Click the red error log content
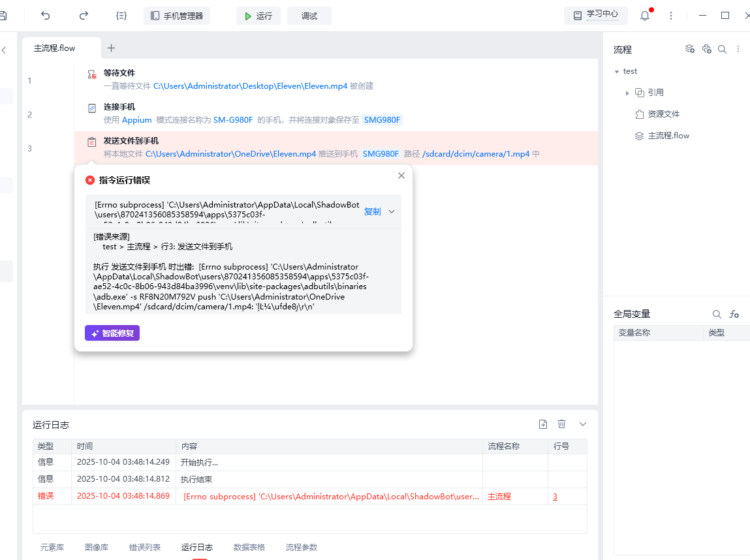The image size is (750, 560). point(331,497)
